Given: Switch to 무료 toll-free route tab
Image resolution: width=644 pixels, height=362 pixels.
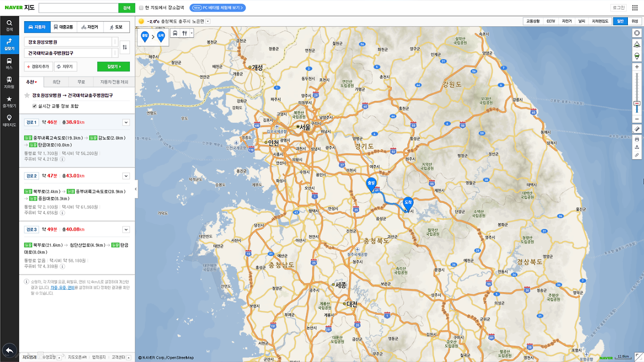Looking at the screenshot, I should click(81, 82).
